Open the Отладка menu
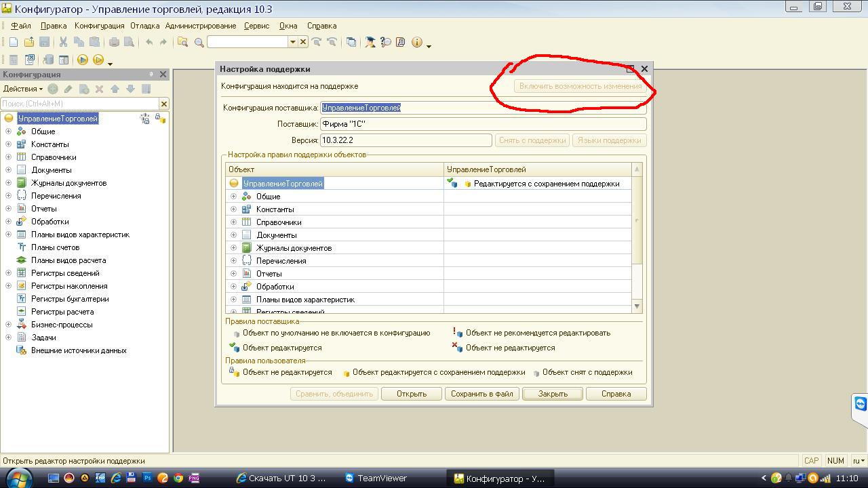This screenshot has height=488, width=868. (x=145, y=26)
